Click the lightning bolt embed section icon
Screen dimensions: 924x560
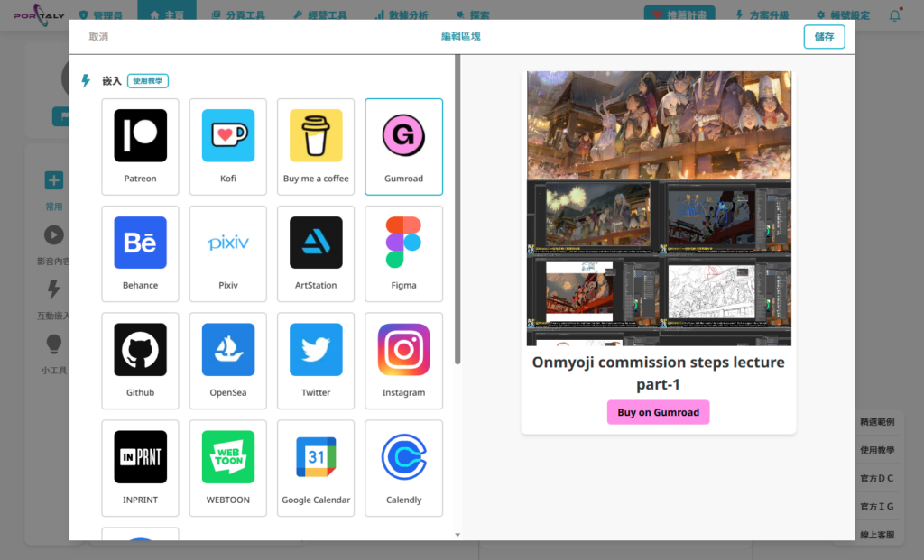(x=86, y=80)
